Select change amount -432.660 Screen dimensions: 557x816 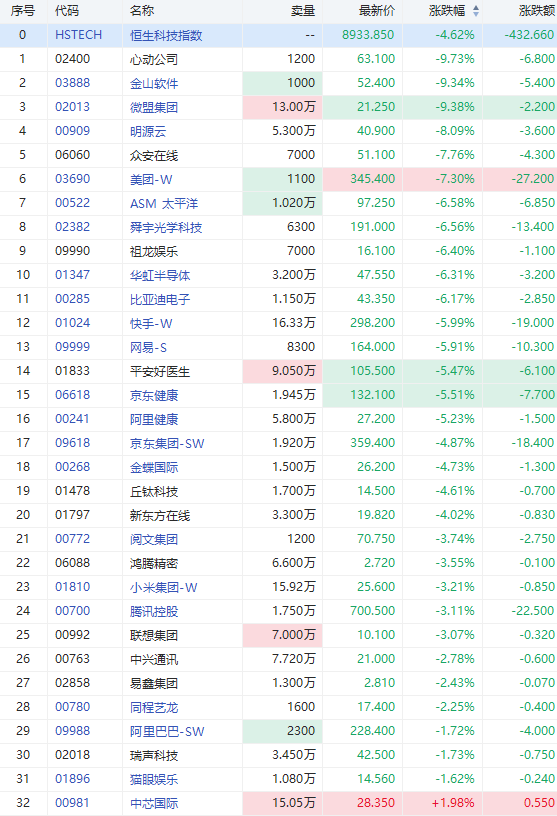(529, 35)
